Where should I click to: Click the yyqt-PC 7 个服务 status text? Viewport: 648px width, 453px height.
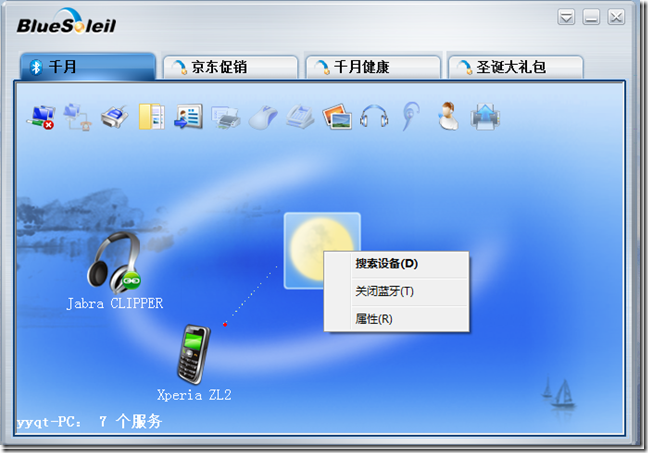(89, 422)
